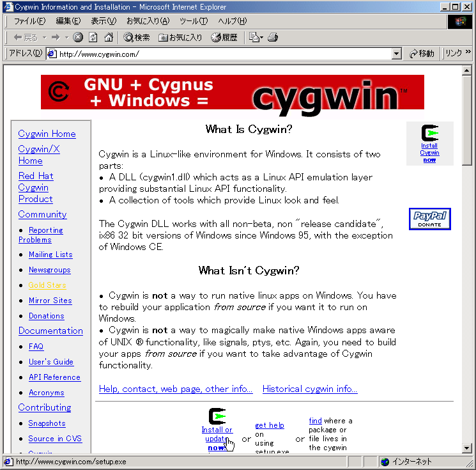The width and height of the screenshot is (476, 470).
Task: Click the find link
Action: (x=315, y=421)
